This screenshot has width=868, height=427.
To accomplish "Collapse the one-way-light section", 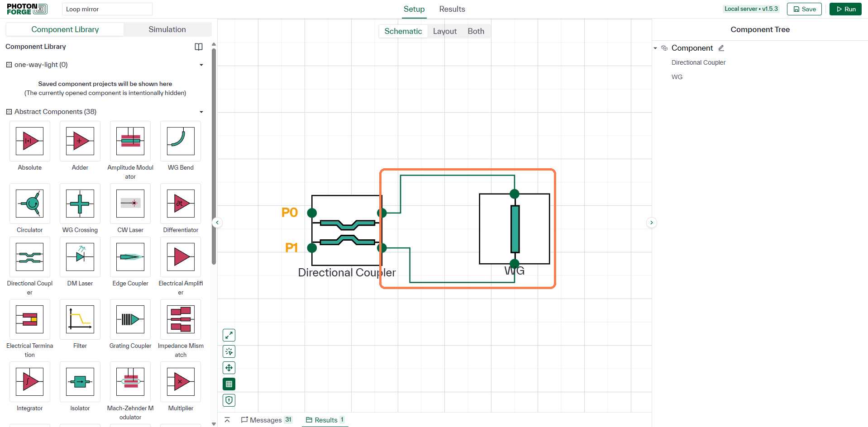I will pyautogui.click(x=201, y=65).
